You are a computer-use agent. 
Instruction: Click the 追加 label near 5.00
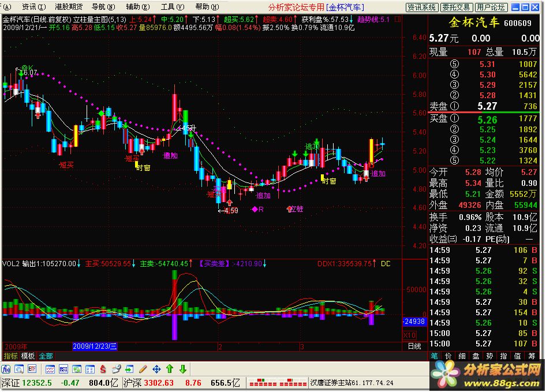coord(378,174)
